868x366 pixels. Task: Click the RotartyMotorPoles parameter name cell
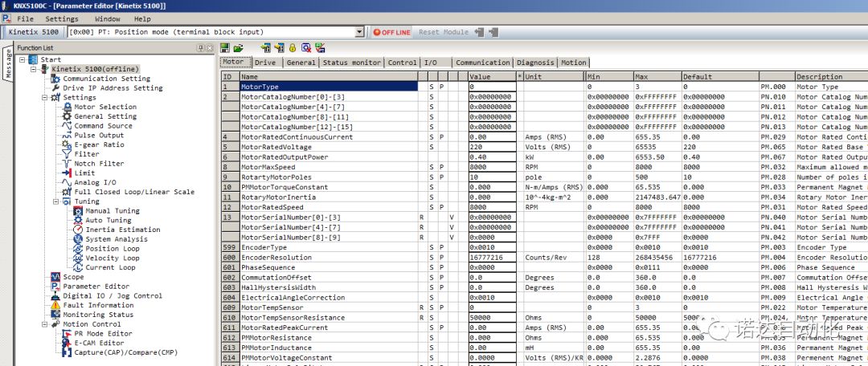click(x=329, y=177)
